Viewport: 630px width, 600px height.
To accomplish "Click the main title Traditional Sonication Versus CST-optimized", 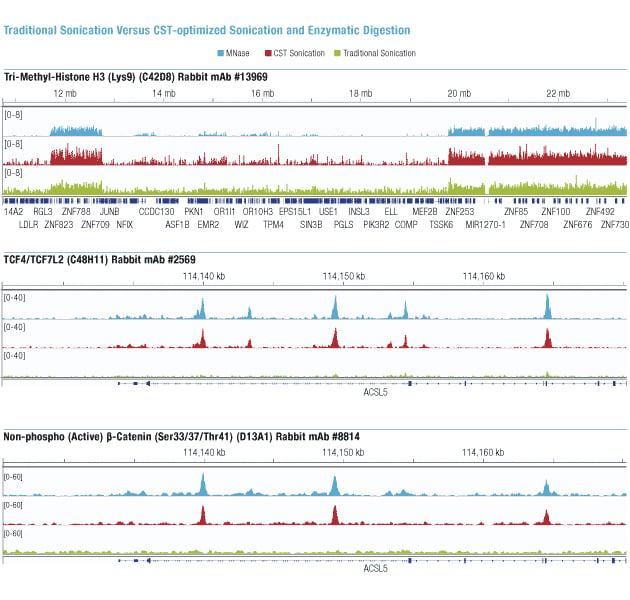I will (x=207, y=31).
